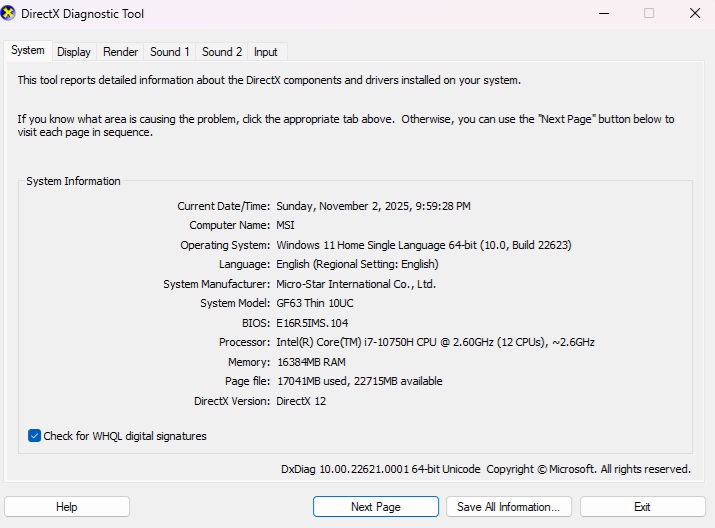The height and width of the screenshot is (528, 715).
Task: View the Sound 2 tab
Action: point(222,52)
